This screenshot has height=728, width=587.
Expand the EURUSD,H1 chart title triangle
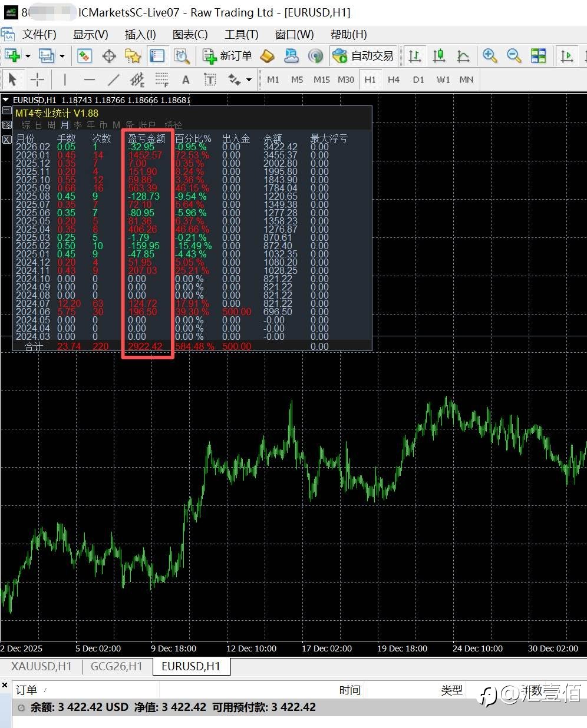(x=6, y=100)
